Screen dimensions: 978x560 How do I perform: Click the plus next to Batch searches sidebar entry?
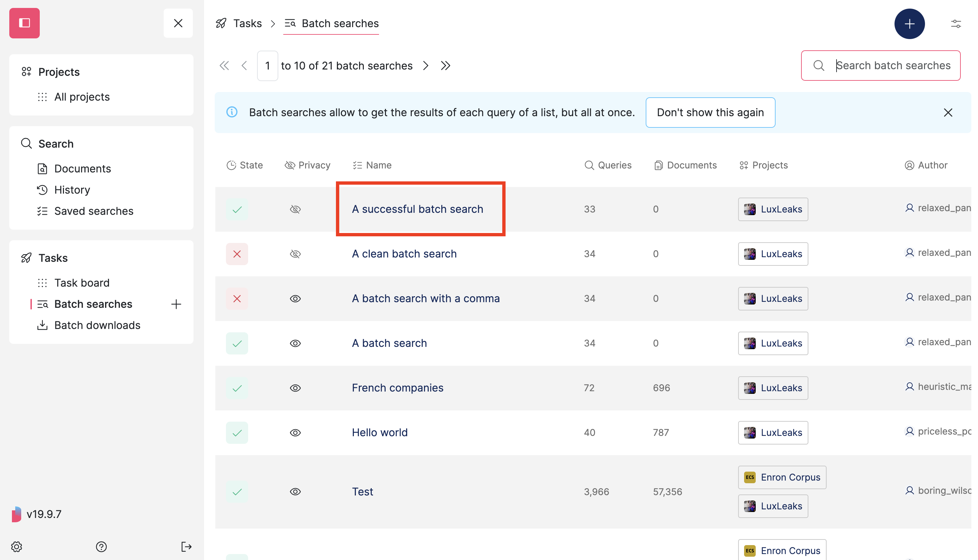(176, 304)
